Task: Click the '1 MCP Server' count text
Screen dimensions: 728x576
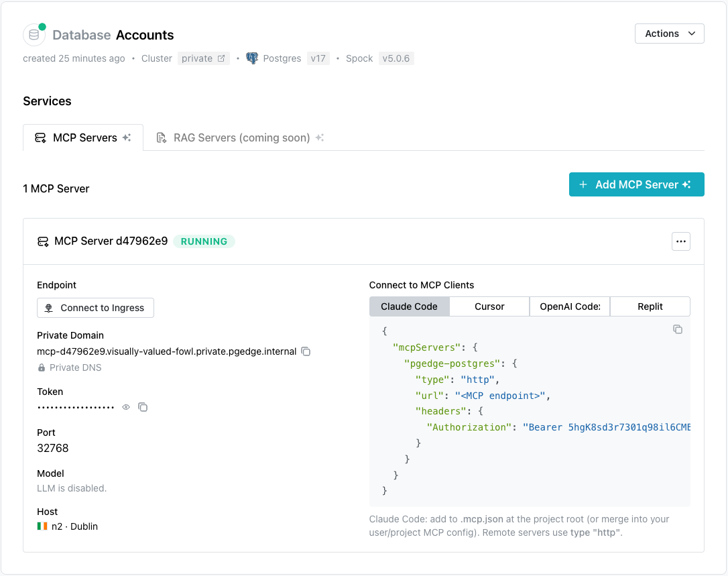Action: [56, 188]
